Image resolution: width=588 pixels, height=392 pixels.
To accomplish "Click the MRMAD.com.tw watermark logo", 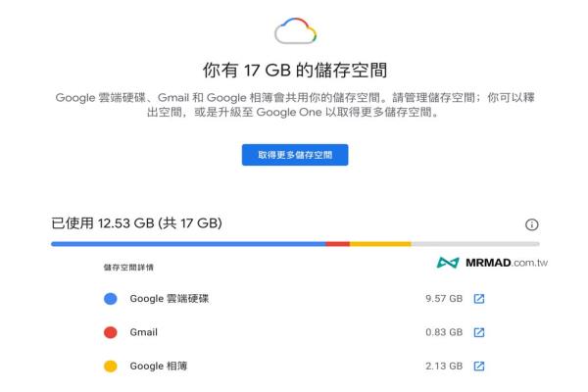I will coord(492,263).
